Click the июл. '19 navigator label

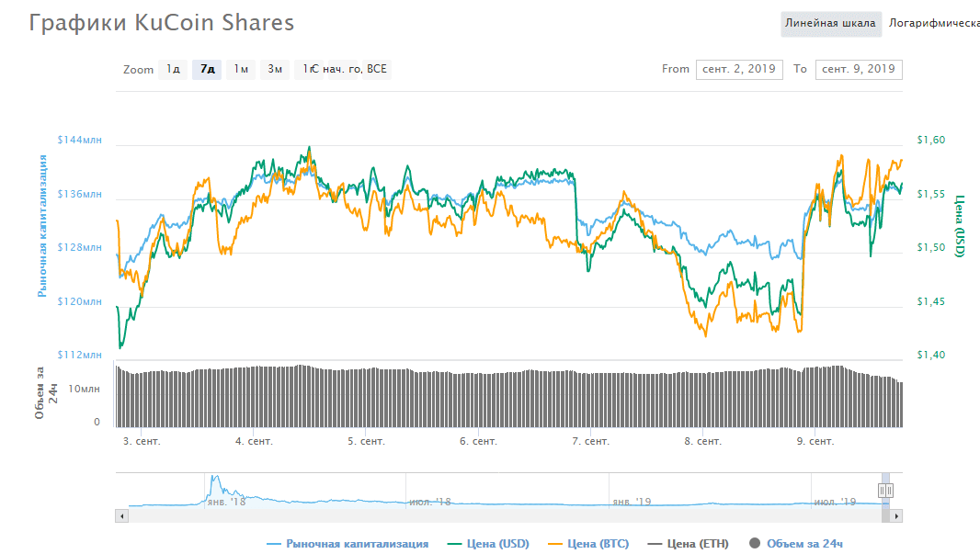835,503
